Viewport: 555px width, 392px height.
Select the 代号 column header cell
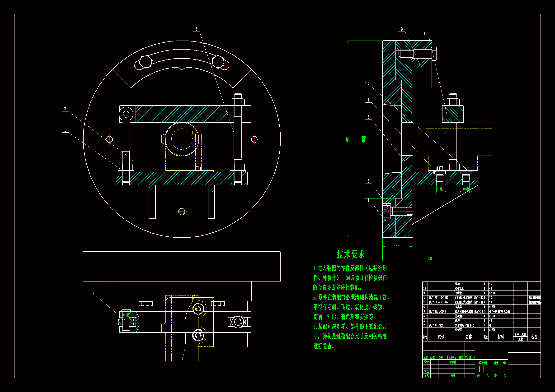(x=441, y=337)
